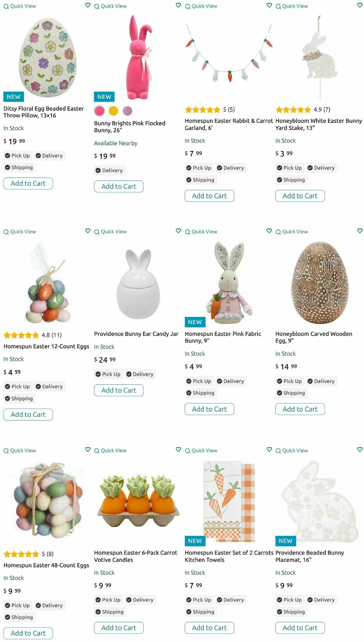Choose yellow color swatch for Flocked Bunny
This screenshot has height=642, width=364.
tap(113, 111)
